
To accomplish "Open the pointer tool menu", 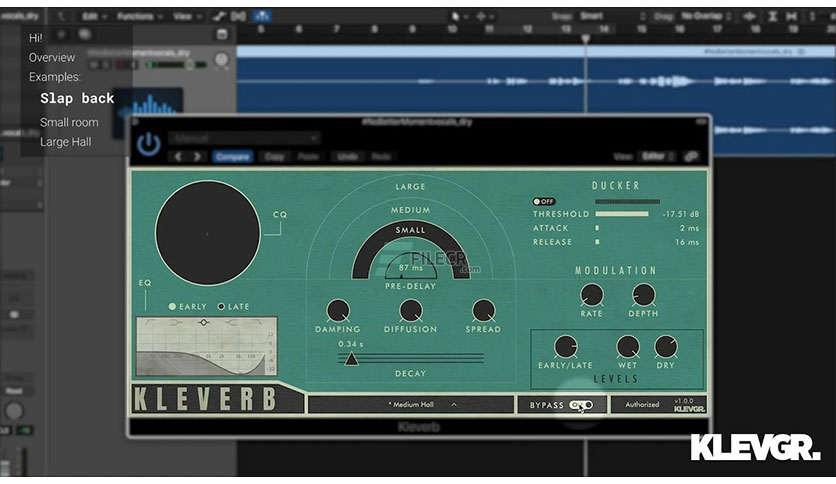I will (x=458, y=16).
